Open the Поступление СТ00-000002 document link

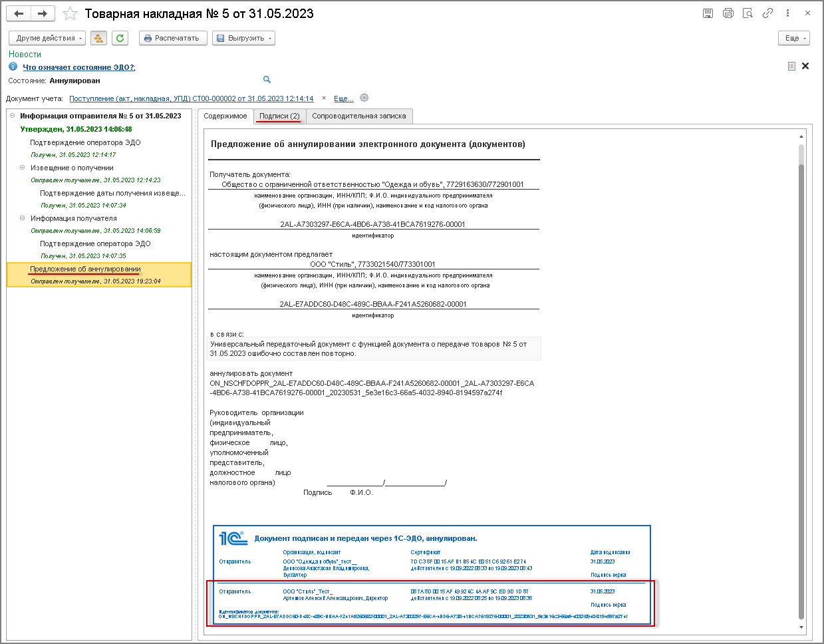192,98
